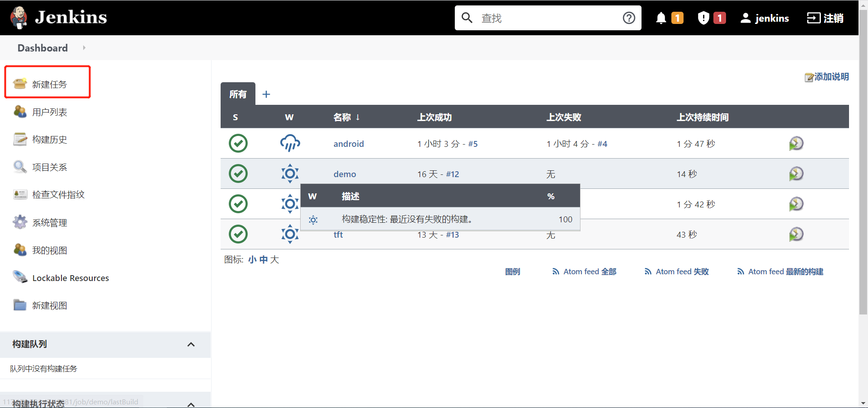Click the 我的视图 icon

(x=20, y=250)
